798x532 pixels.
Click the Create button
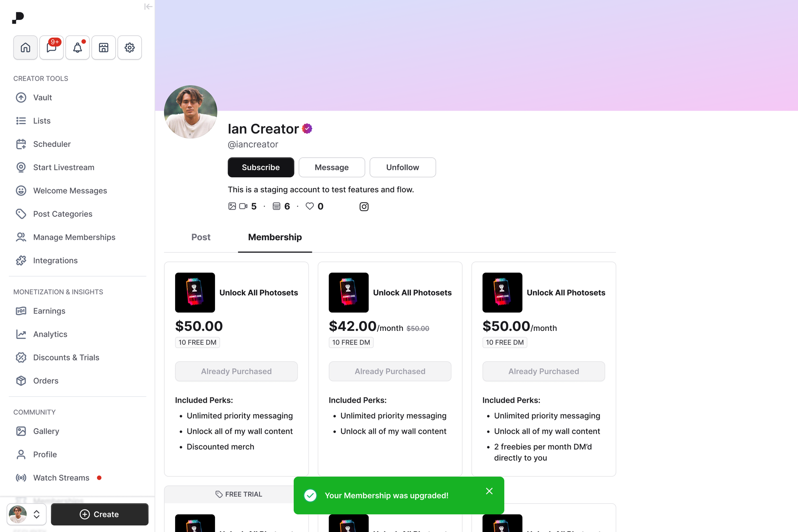coord(100,514)
